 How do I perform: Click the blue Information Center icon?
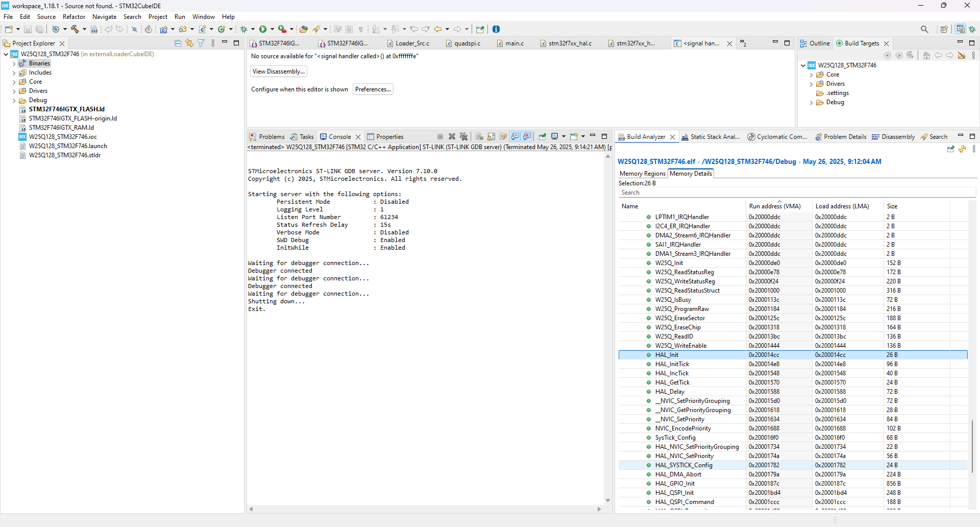496,29
